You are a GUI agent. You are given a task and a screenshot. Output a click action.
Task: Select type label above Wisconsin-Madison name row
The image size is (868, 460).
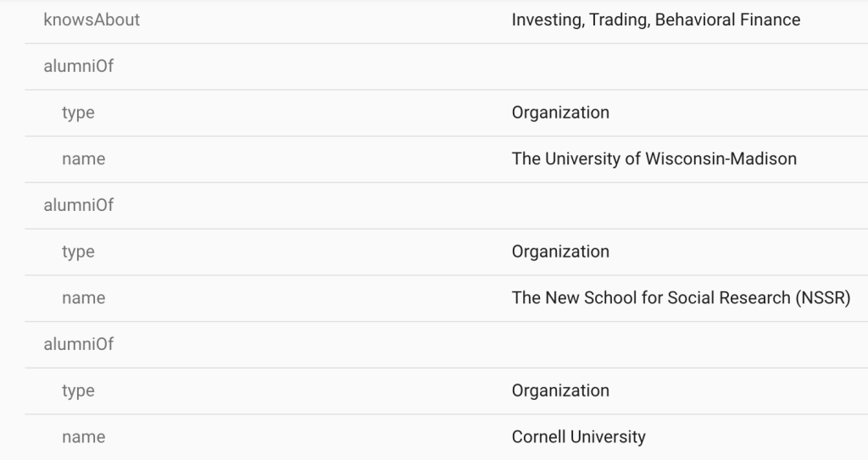[x=78, y=113]
